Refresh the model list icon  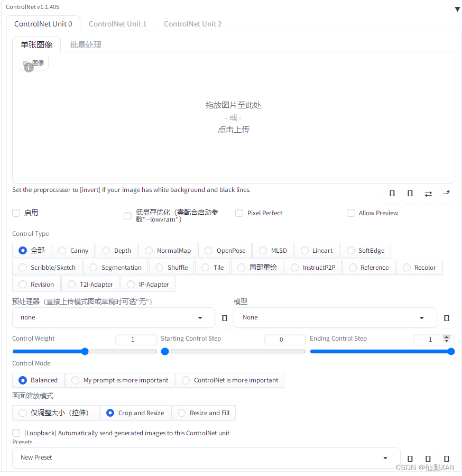(x=447, y=318)
